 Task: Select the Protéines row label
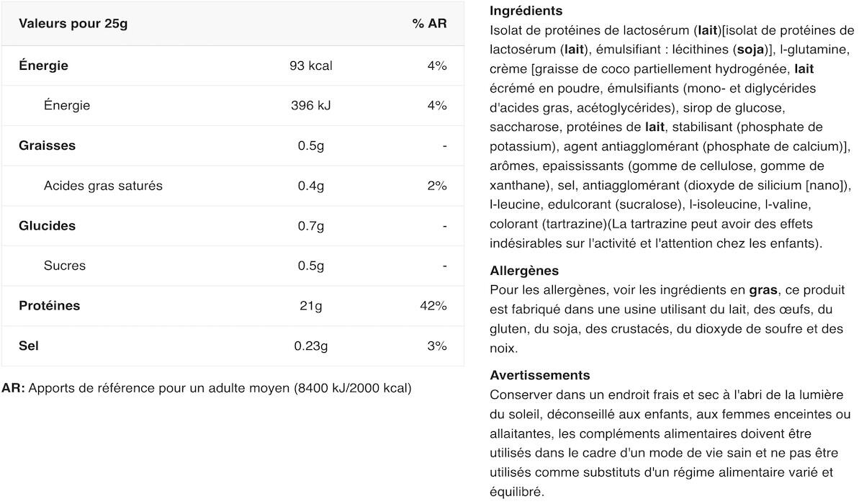[x=49, y=305]
